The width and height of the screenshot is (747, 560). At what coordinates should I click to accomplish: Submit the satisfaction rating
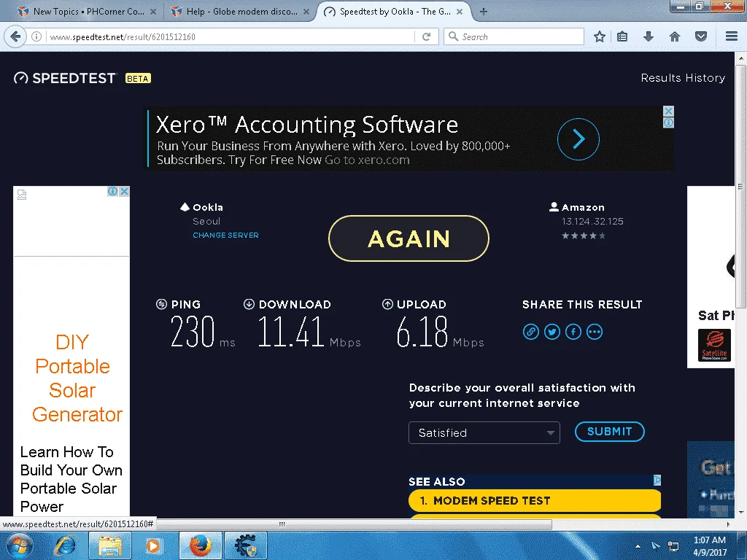tap(609, 432)
